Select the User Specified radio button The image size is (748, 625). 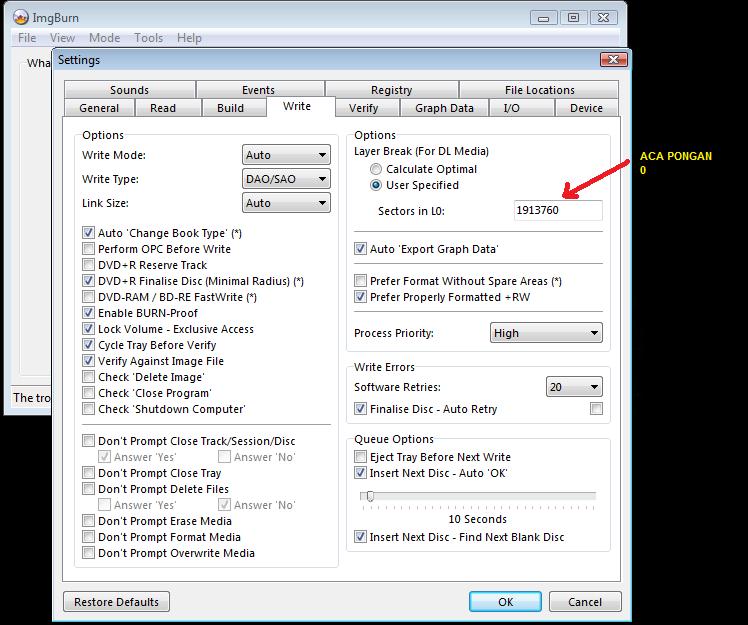pos(376,185)
